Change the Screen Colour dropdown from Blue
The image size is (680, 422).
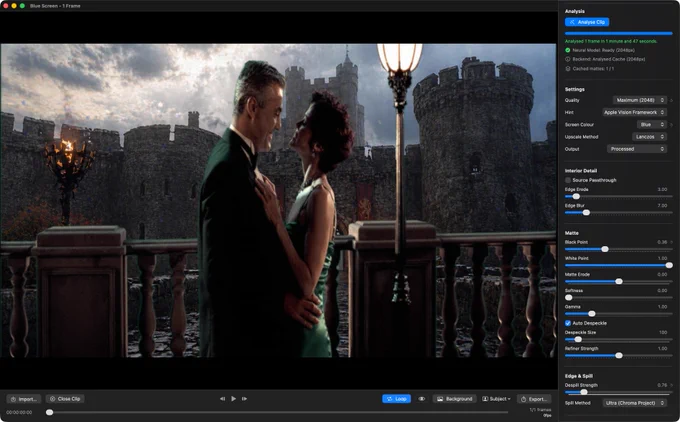[651, 124]
